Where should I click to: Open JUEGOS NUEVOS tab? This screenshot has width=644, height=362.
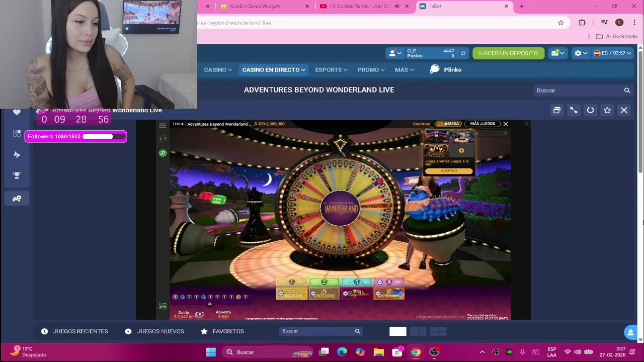click(154, 331)
